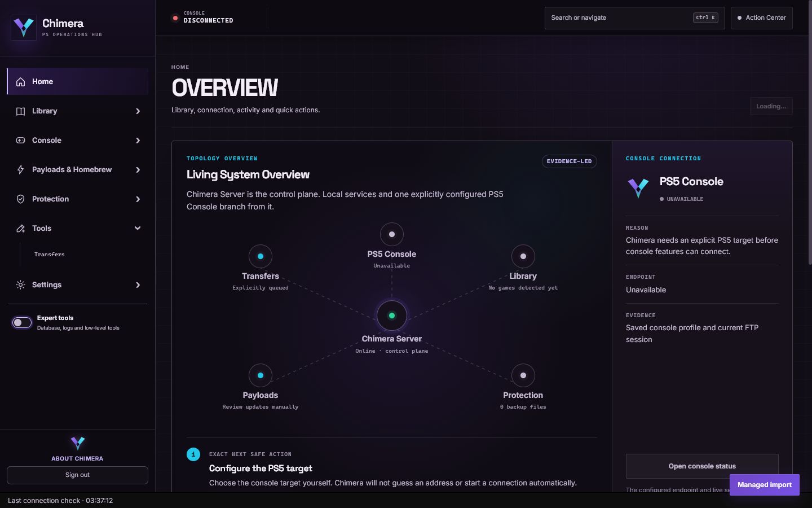
Task: Open the Console menu item
Action: (77, 141)
